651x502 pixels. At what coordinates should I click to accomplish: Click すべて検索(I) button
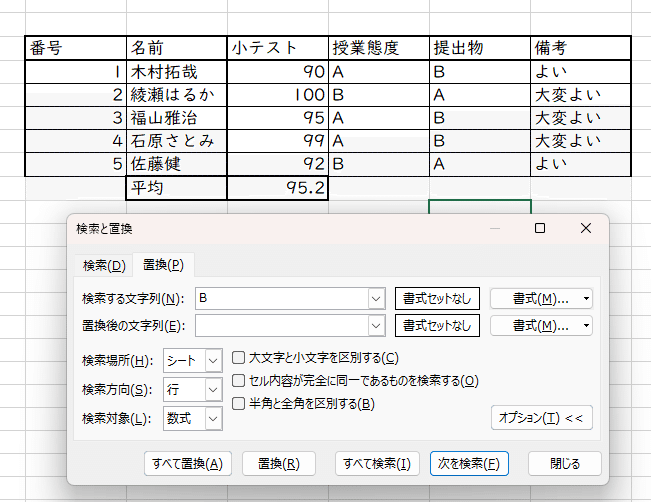(x=377, y=463)
